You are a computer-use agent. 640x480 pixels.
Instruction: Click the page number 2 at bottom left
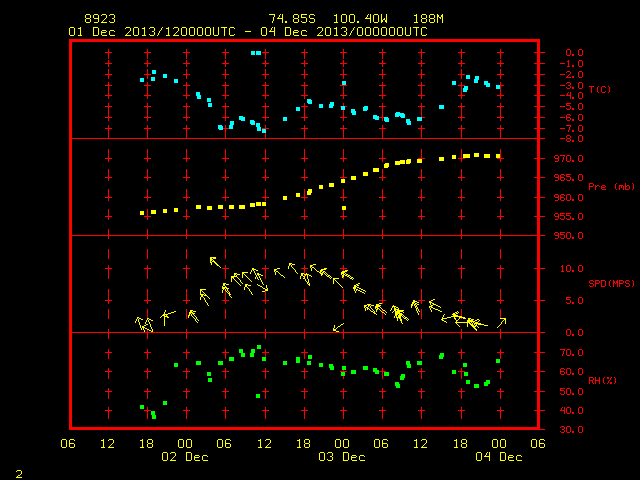click(x=19, y=474)
